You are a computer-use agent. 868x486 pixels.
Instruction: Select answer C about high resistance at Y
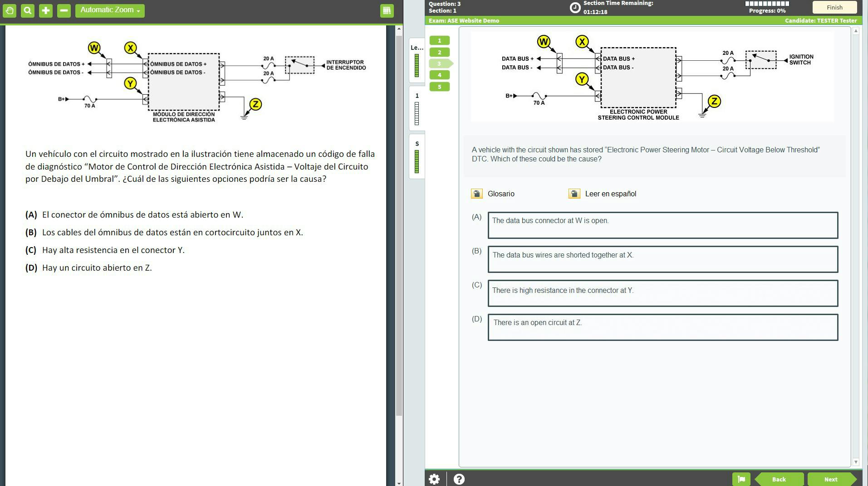tap(662, 293)
